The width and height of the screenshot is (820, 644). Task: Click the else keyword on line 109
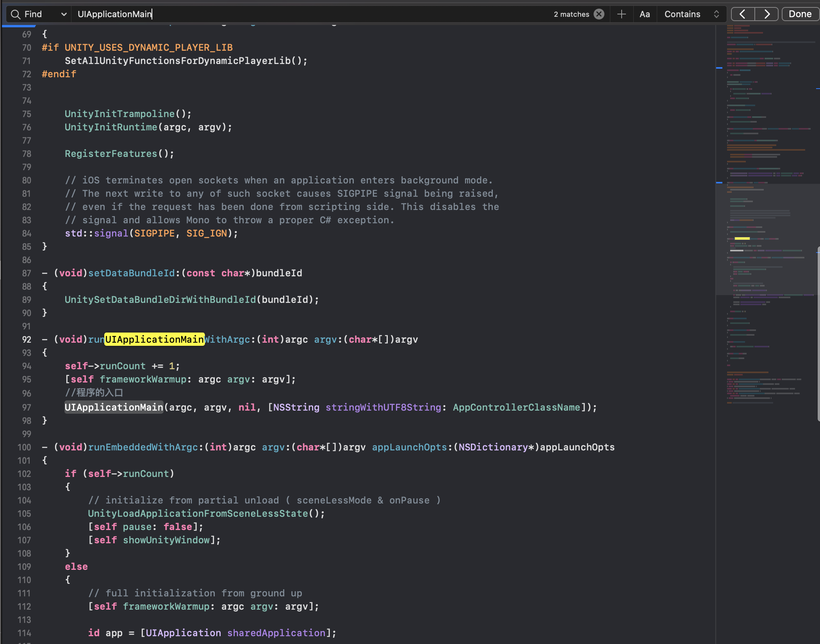[x=77, y=567]
